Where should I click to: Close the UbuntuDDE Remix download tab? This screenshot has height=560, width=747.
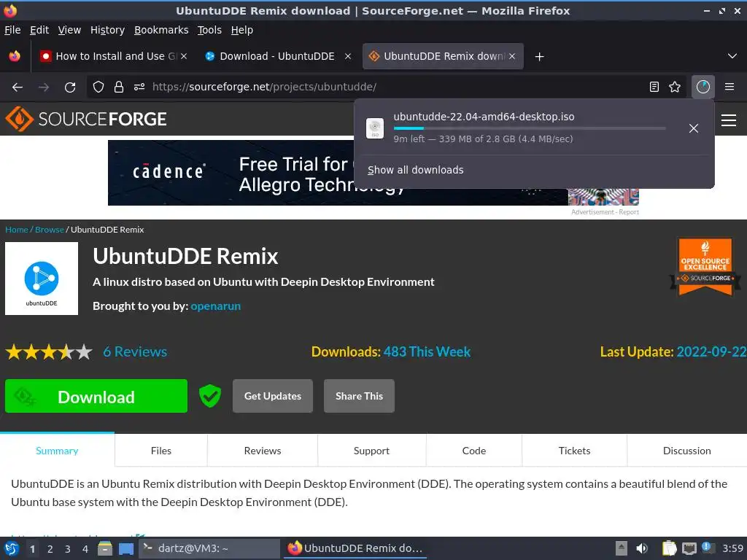511,56
